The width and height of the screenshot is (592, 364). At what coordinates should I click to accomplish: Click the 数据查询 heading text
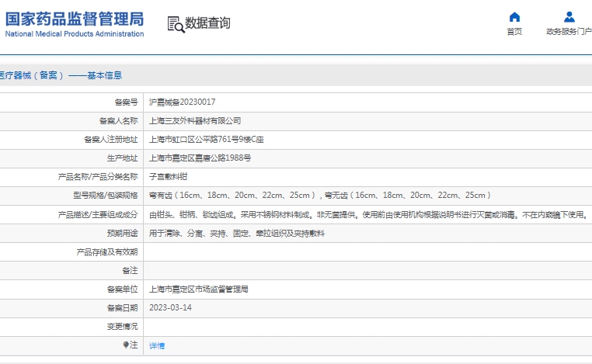tap(207, 23)
